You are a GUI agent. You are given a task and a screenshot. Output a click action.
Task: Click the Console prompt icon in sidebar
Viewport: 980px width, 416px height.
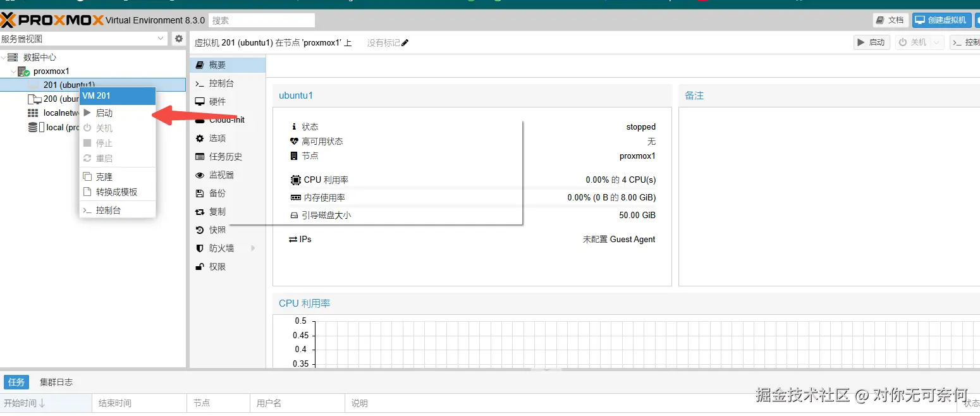(x=200, y=83)
